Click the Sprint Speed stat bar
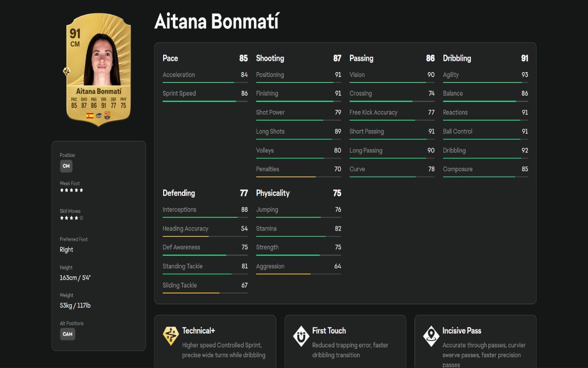This screenshot has height=368, width=588. tap(205, 101)
